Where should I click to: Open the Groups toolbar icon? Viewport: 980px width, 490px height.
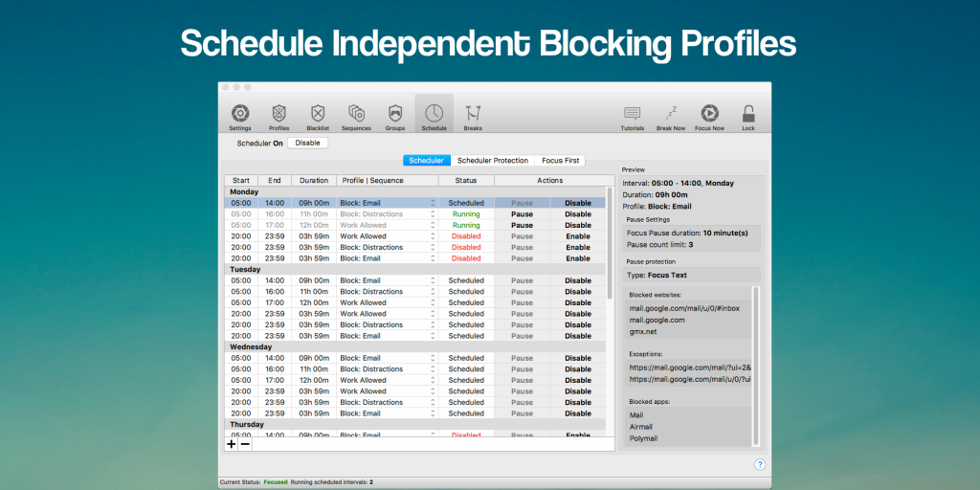click(395, 113)
